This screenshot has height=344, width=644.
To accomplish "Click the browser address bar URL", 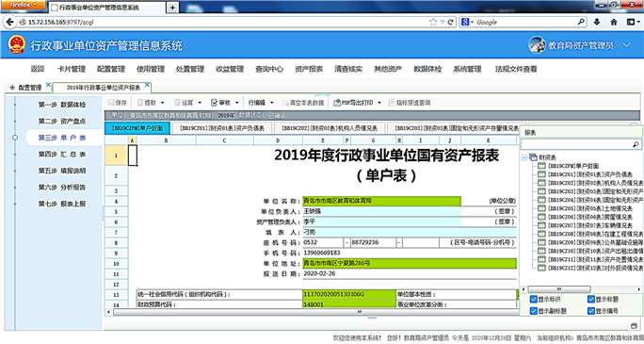I will (61, 23).
